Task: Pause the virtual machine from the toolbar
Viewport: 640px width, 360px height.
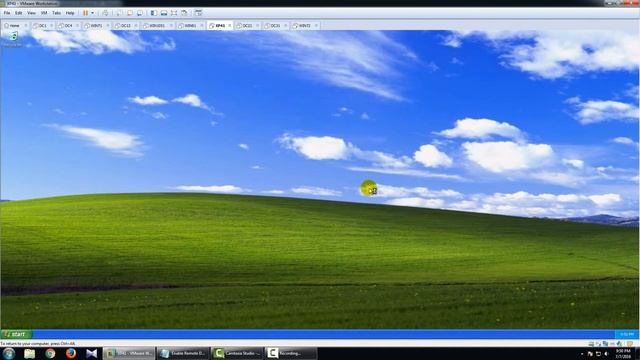Action: (85, 13)
